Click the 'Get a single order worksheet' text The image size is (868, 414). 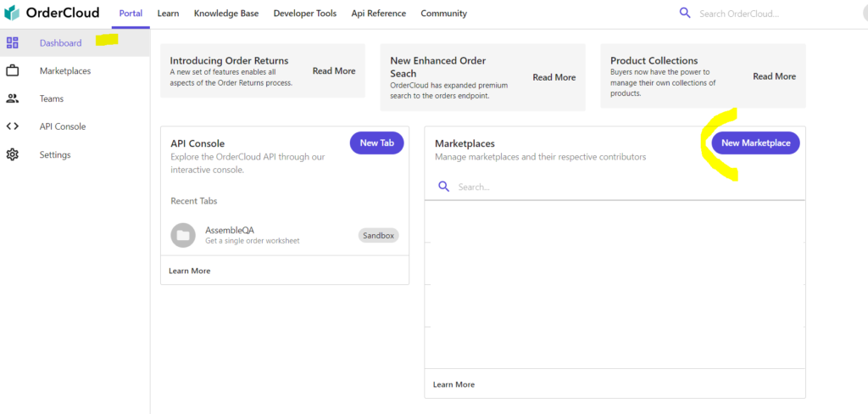253,241
